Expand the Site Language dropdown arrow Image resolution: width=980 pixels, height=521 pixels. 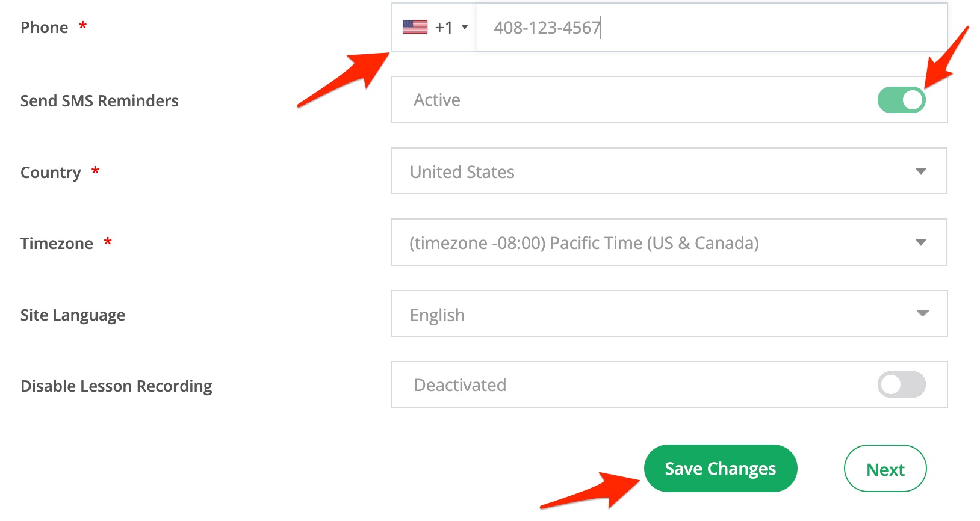pos(922,313)
